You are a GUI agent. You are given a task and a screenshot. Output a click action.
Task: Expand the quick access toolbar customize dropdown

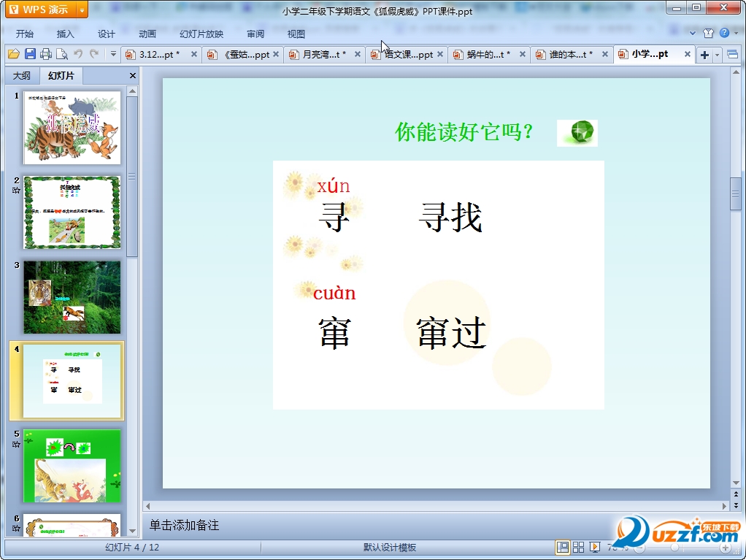113,54
